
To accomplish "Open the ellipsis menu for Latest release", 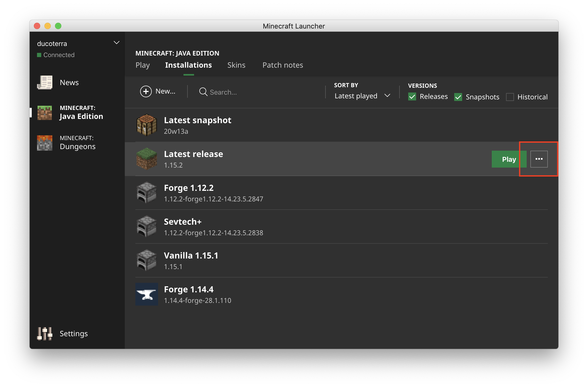I will tap(539, 159).
